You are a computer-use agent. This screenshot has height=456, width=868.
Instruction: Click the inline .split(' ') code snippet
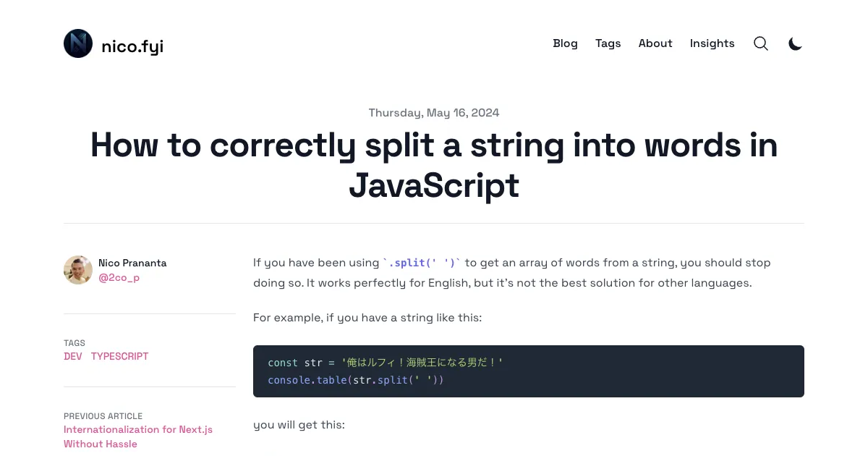422,263
